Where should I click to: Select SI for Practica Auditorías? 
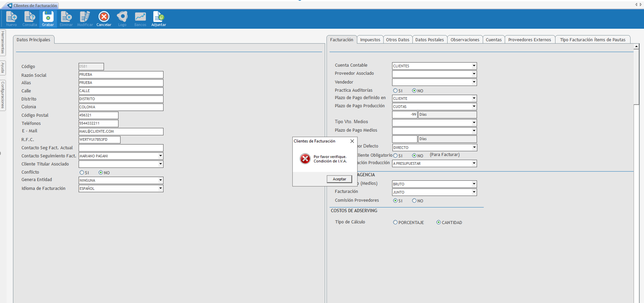[x=395, y=91]
